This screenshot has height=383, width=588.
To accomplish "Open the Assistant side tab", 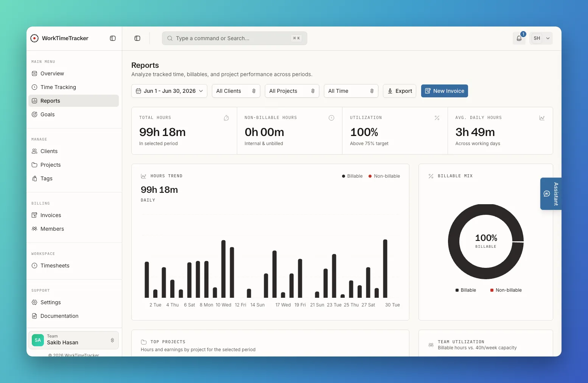I will point(551,194).
